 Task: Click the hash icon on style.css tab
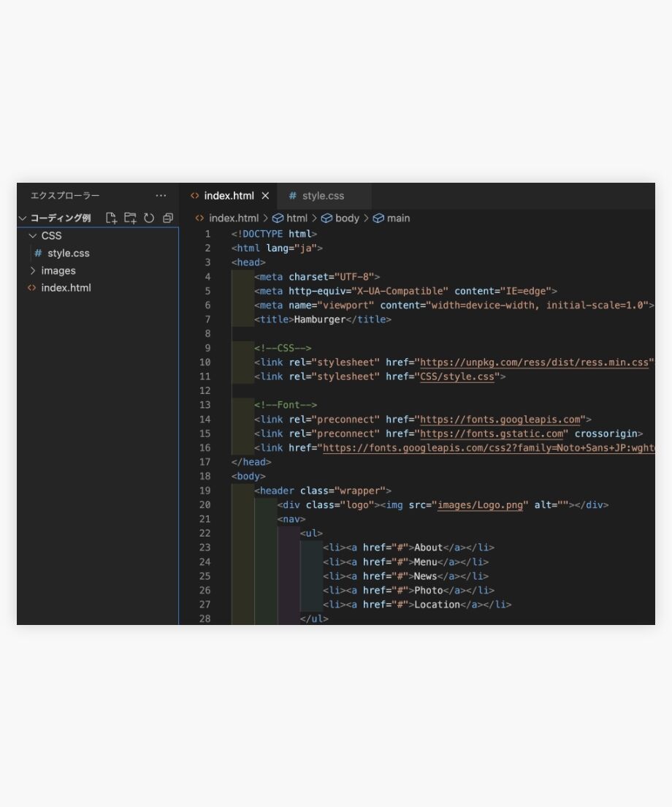click(293, 196)
